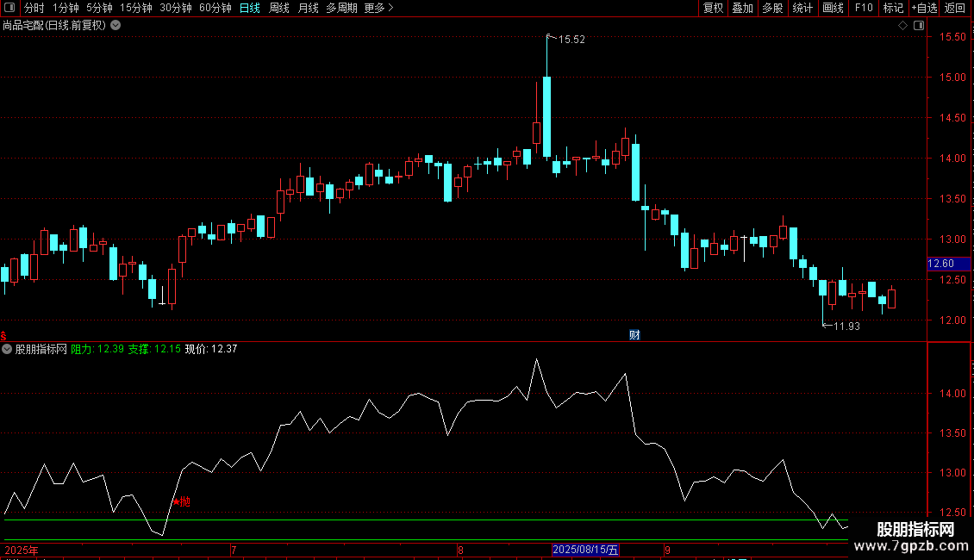
Task: Expand the 更多 periods menu
Action: point(378,8)
